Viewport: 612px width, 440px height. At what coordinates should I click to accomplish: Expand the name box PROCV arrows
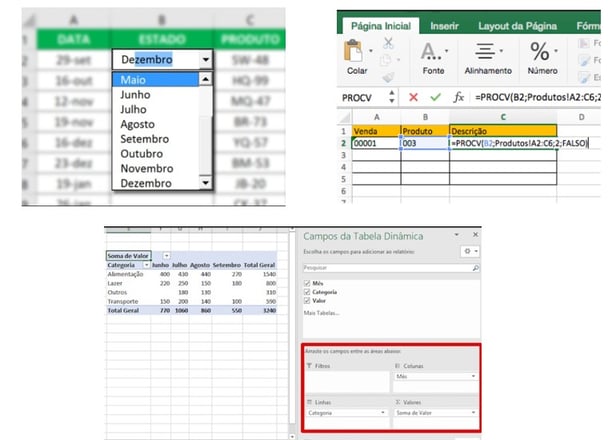tap(392, 97)
